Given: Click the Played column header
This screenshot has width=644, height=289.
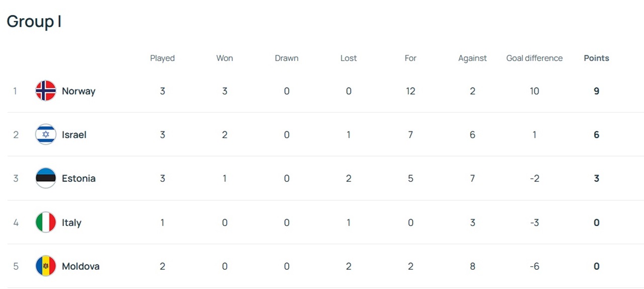Looking at the screenshot, I should 163,58.
